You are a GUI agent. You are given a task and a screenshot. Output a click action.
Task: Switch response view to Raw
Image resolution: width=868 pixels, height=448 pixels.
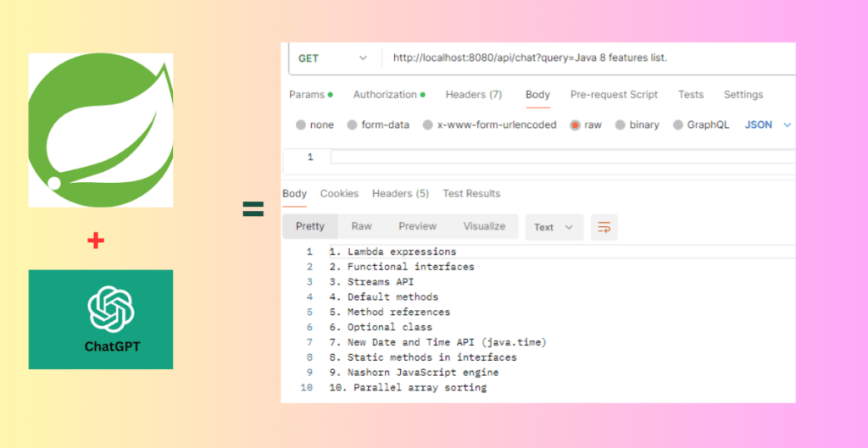[361, 226]
